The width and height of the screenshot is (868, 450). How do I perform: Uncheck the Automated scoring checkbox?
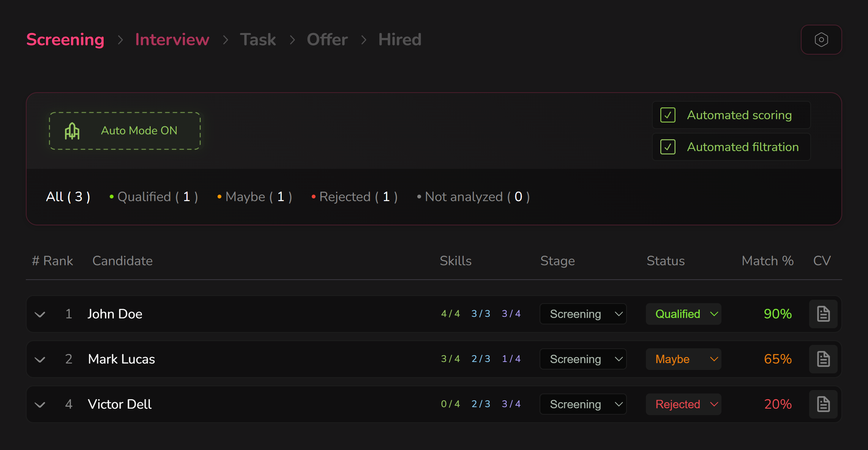tap(668, 115)
